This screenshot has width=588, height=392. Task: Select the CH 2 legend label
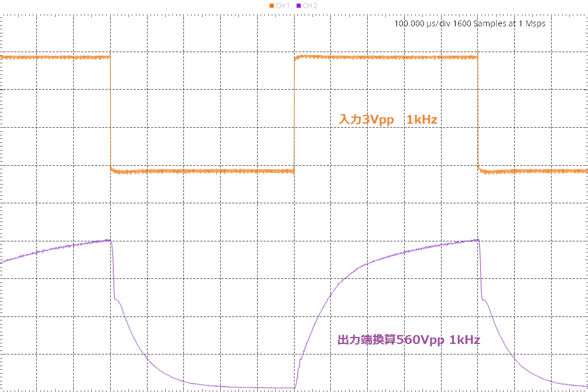[310, 6]
